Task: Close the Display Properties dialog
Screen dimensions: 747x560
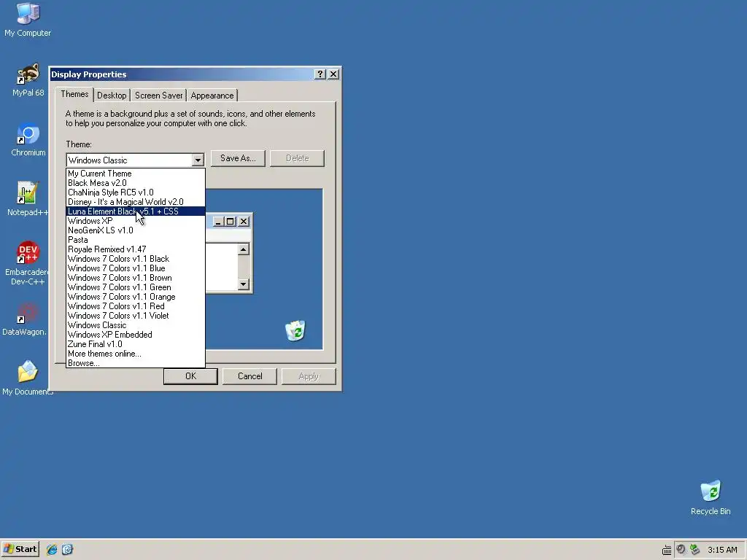Action: point(333,74)
